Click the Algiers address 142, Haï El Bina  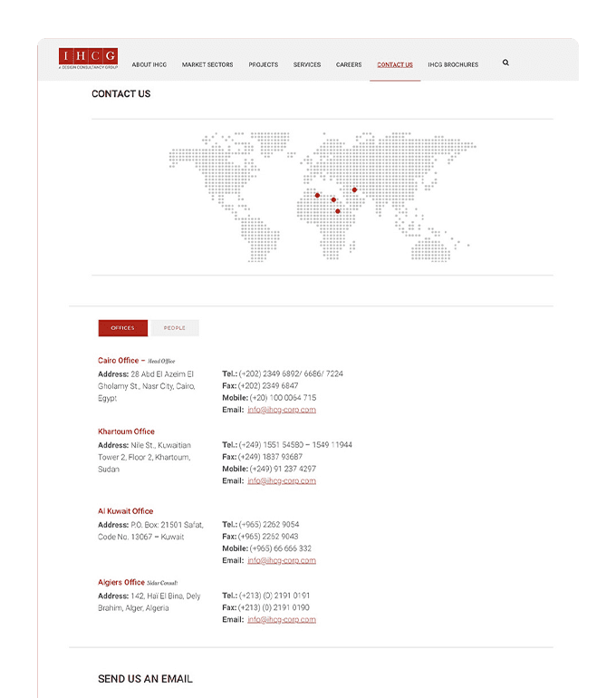click(x=149, y=602)
